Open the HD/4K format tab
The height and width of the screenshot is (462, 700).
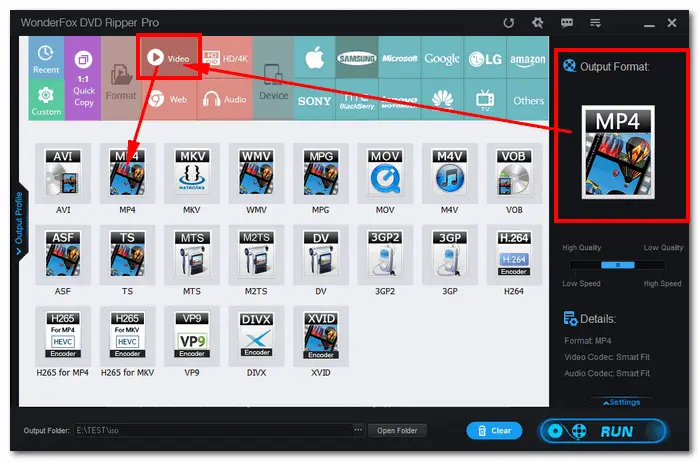(x=224, y=59)
